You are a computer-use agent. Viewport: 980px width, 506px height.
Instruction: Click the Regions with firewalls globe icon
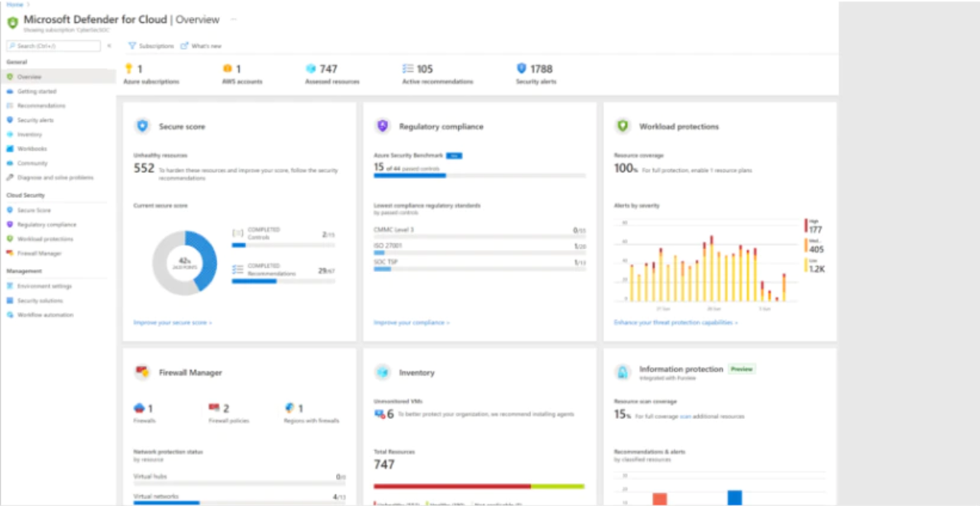(x=289, y=409)
